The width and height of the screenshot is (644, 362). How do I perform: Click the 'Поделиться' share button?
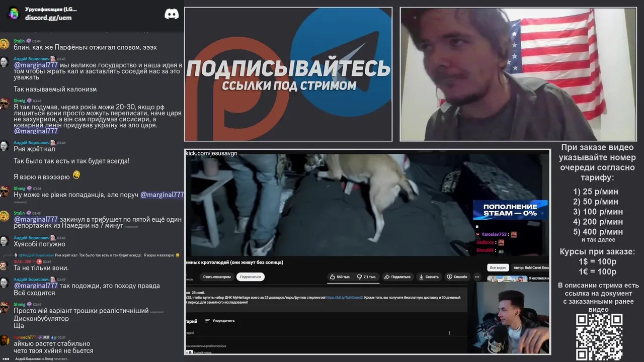pyautogui.click(x=397, y=277)
